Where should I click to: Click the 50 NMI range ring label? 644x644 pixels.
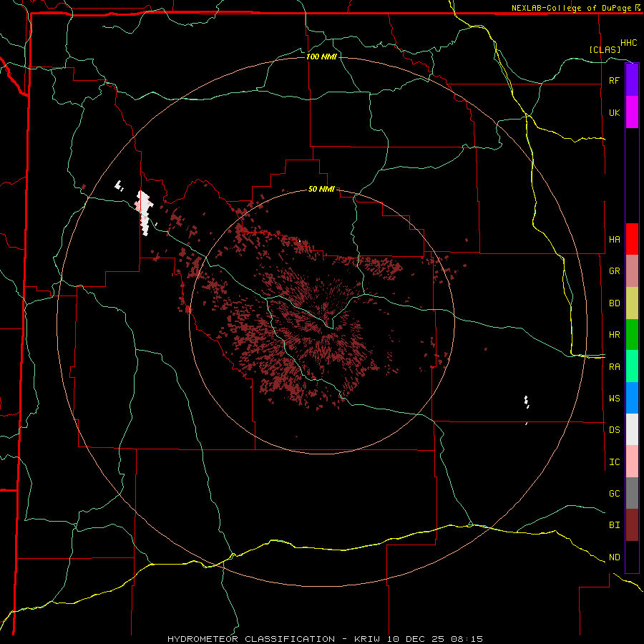point(321,190)
